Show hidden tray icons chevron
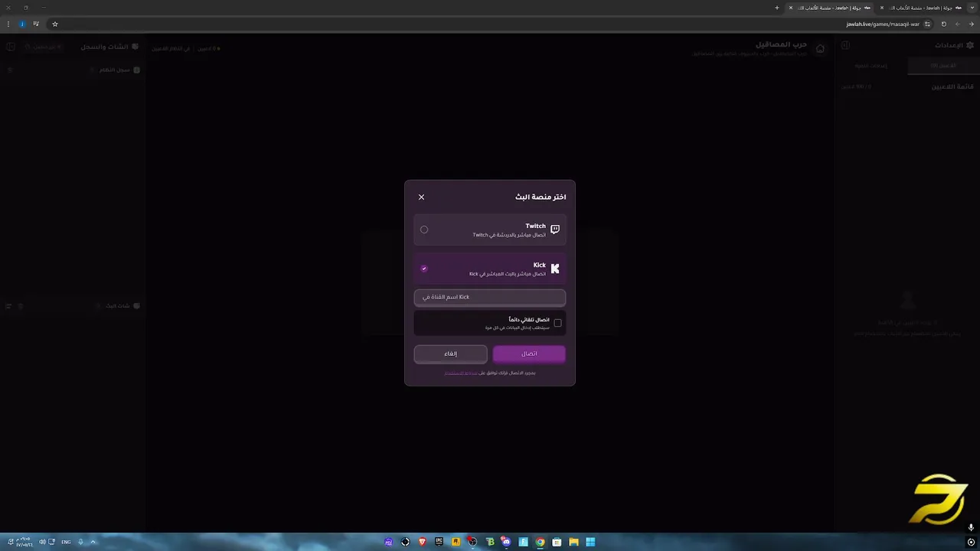Image resolution: width=980 pixels, height=551 pixels. [93, 542]
